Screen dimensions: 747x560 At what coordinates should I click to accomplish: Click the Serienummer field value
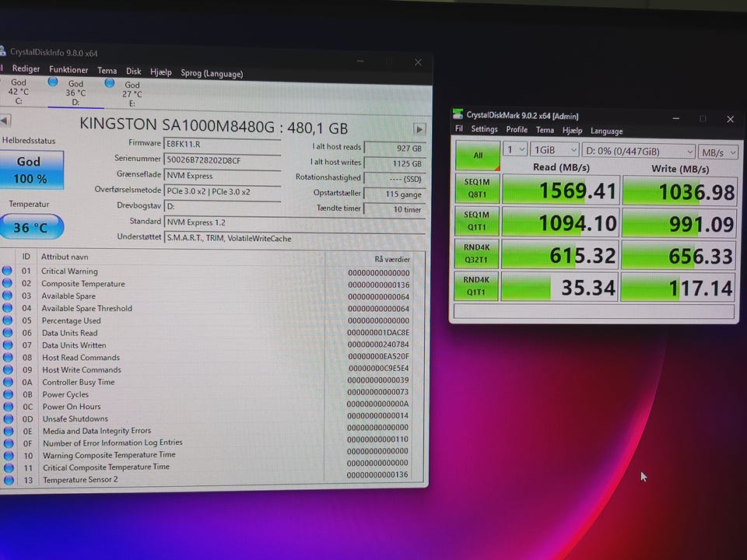222,160
